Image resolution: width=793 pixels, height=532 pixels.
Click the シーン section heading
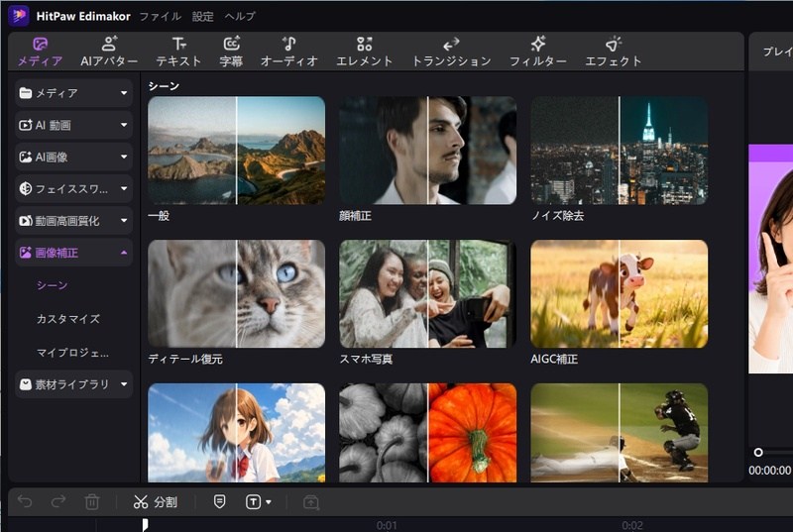164,86
